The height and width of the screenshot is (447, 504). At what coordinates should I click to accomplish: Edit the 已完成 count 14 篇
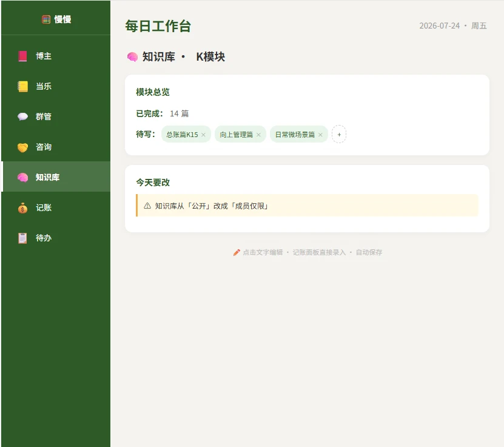click(x=179, y=114)
